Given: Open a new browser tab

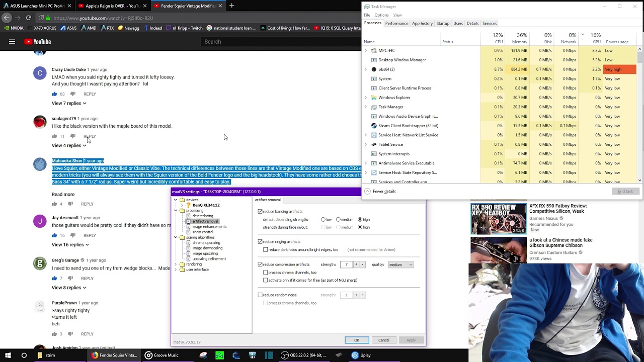Looking at the screenshot, I should coord(231,6).
